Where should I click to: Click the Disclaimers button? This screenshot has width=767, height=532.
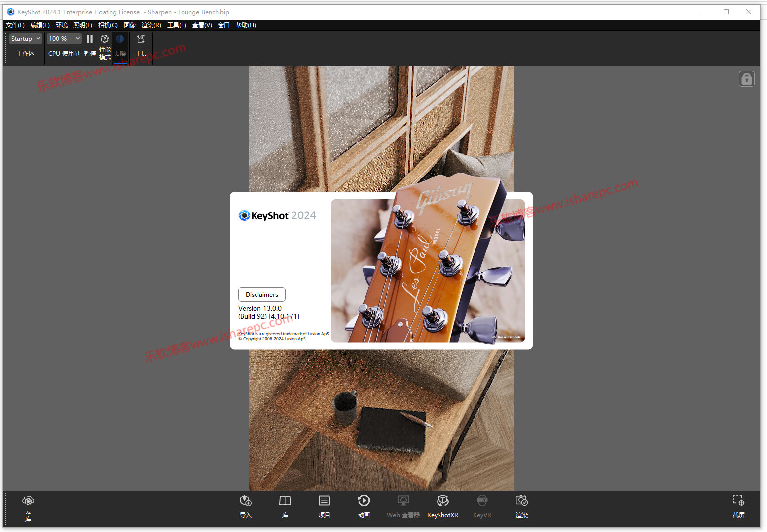262,294
